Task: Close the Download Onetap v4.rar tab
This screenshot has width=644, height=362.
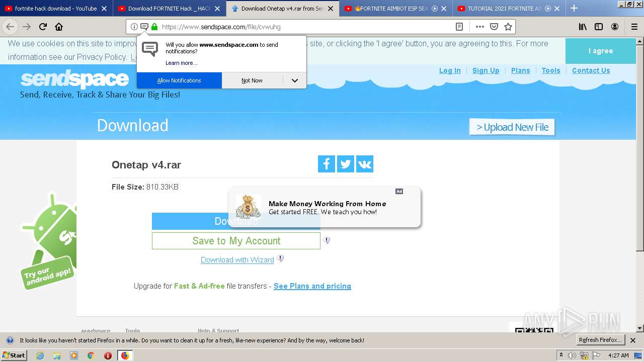Action: [331, 9]
